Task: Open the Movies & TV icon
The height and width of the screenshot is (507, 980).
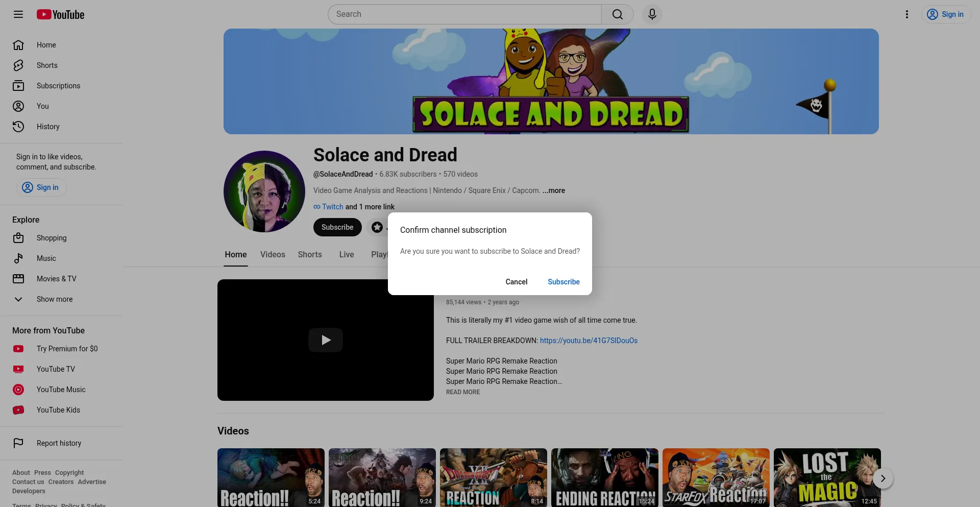Action: pos(18,279)
